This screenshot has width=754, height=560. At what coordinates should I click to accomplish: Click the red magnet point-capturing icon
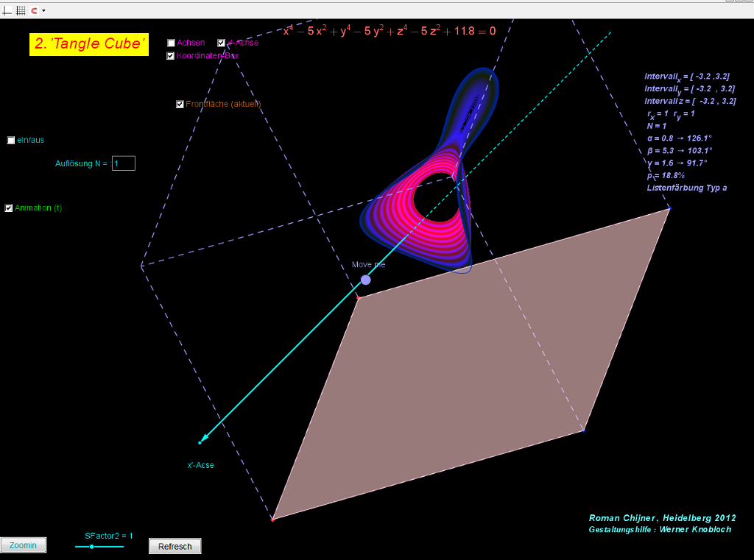[x=34, y=11]
